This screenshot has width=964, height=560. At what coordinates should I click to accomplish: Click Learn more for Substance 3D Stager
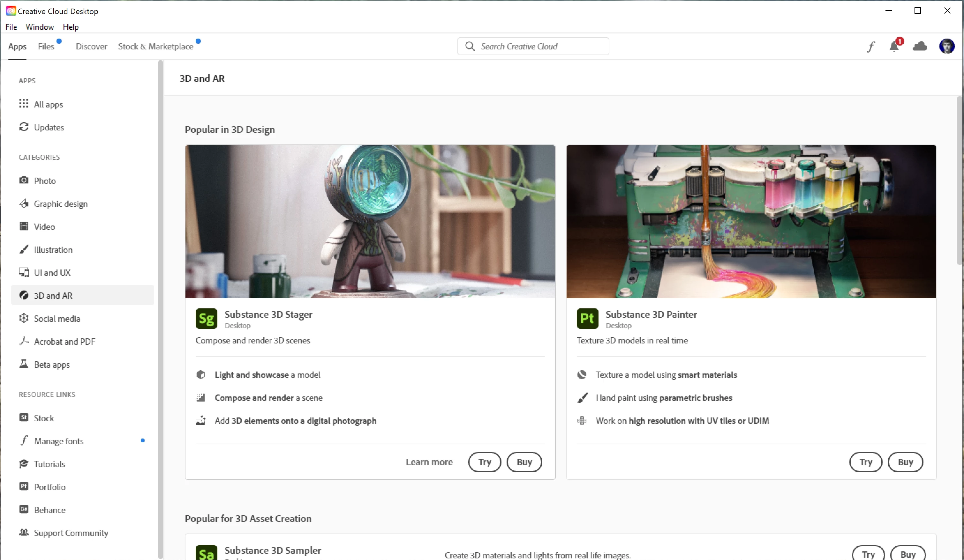pyautogui.click(x=429, y=462)
